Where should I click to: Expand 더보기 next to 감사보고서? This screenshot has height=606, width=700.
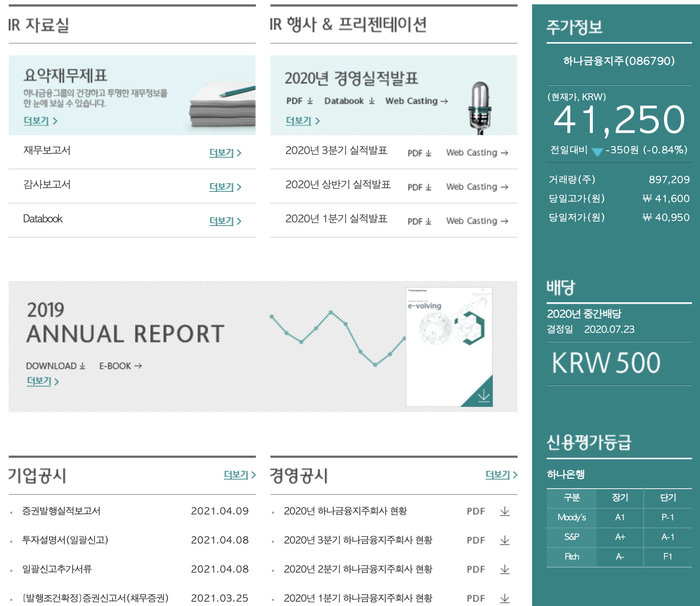click(225, 187)
